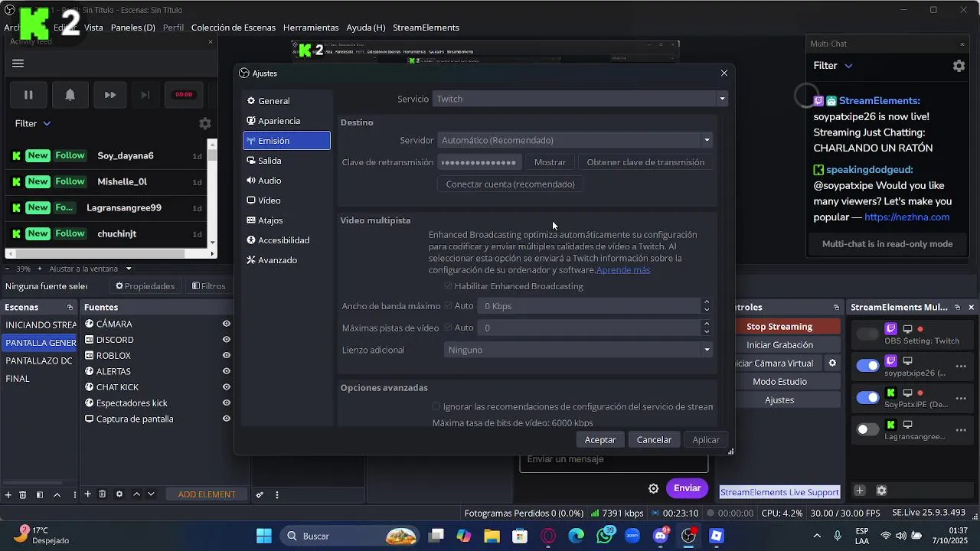This screenshot has width=980, height=551.
Task: Expand the Multi-Chat Filter dropdown
Action: tap(833, 66)
